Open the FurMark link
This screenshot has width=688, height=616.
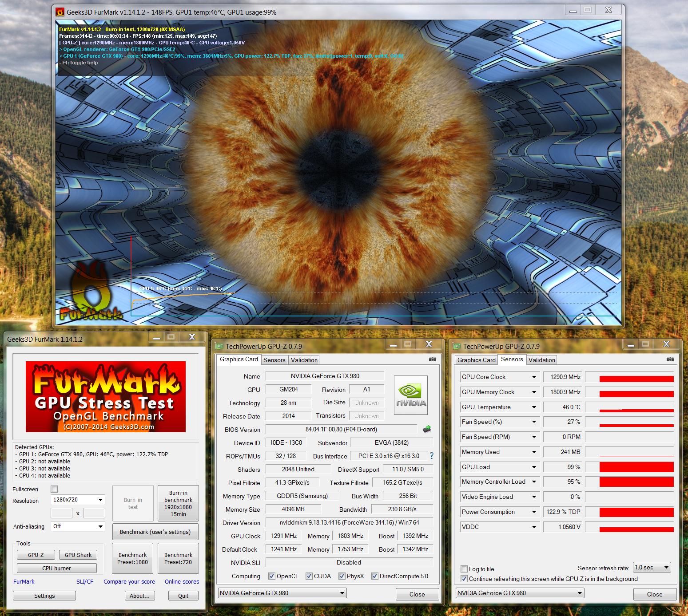coord(24,581)
